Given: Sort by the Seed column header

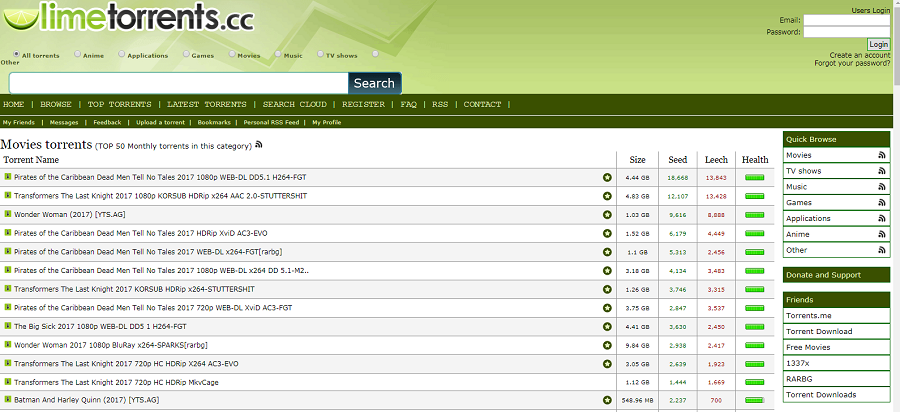Looking at the screenshot, I should [678, 160].
